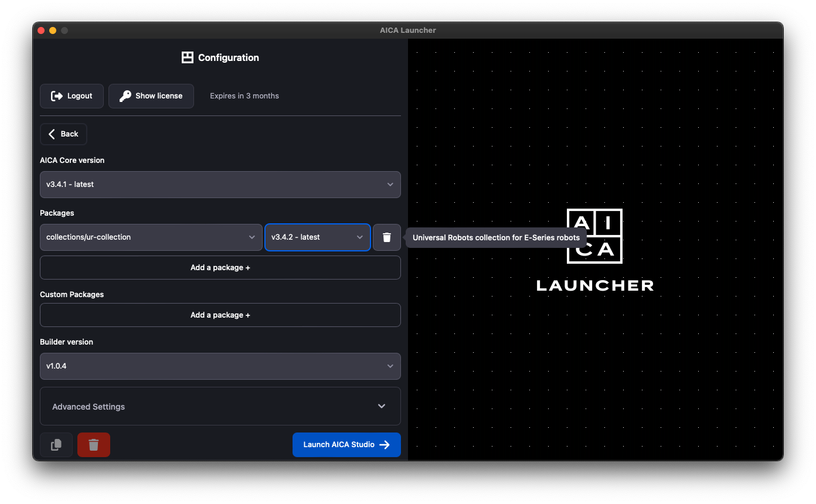Image resolution: width=816 pixels, height=504 pixels.
Task: Click "Expires in 3 months" text
Action: pos(244,96)
